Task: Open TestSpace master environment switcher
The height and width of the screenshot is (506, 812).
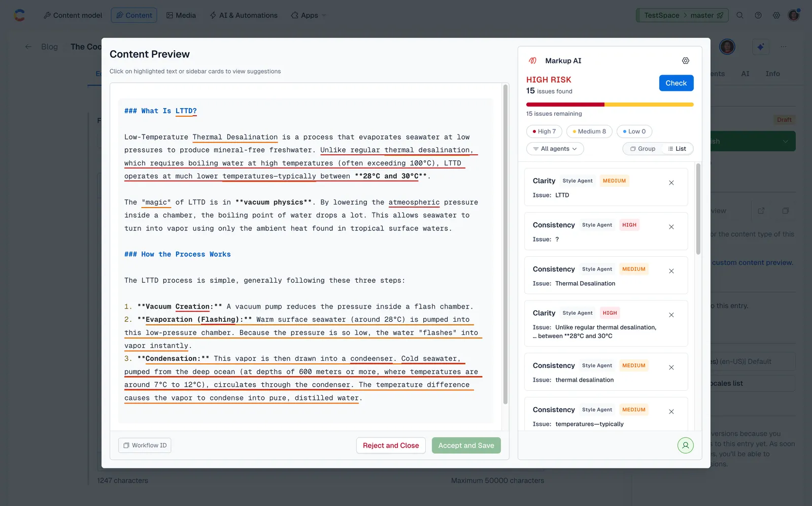Action: 682,15
